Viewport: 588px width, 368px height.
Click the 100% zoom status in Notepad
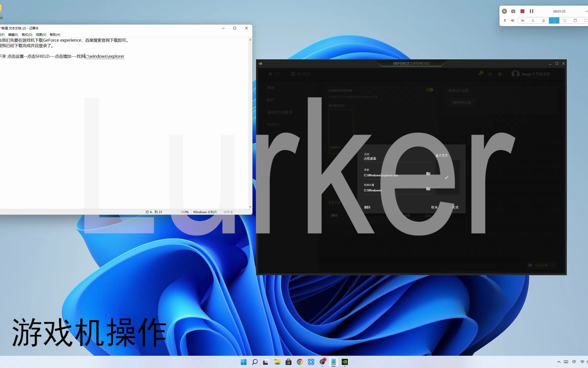pos(185,212)
